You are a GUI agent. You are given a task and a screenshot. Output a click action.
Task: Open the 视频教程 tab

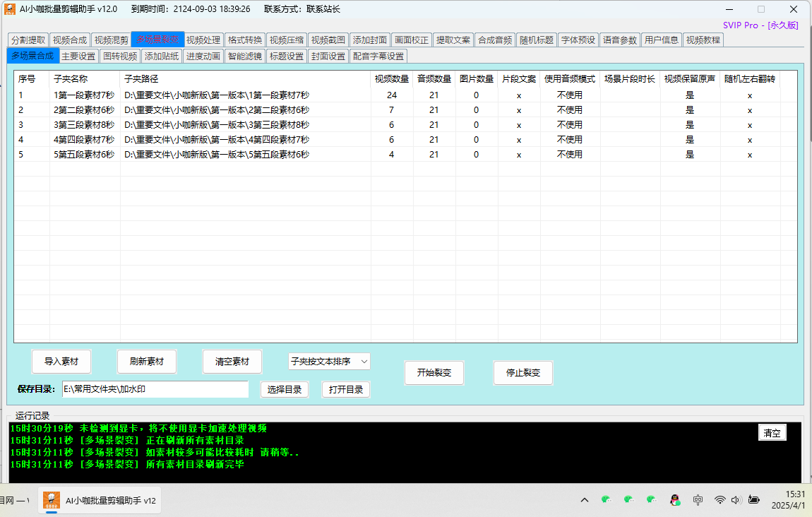(703, 40)
